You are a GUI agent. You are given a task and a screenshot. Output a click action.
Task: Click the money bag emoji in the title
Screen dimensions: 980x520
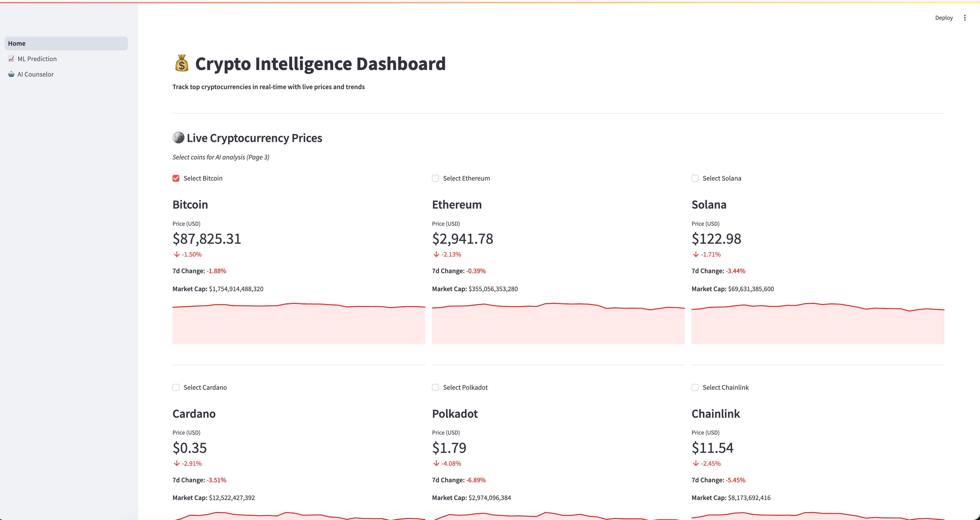coord(182,64)
